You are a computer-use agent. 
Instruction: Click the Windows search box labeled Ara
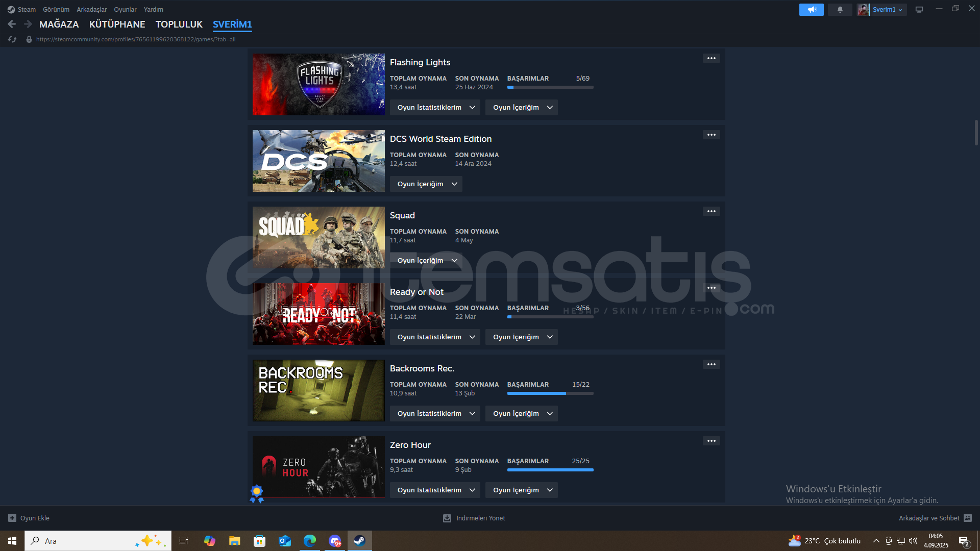[98, 541]
